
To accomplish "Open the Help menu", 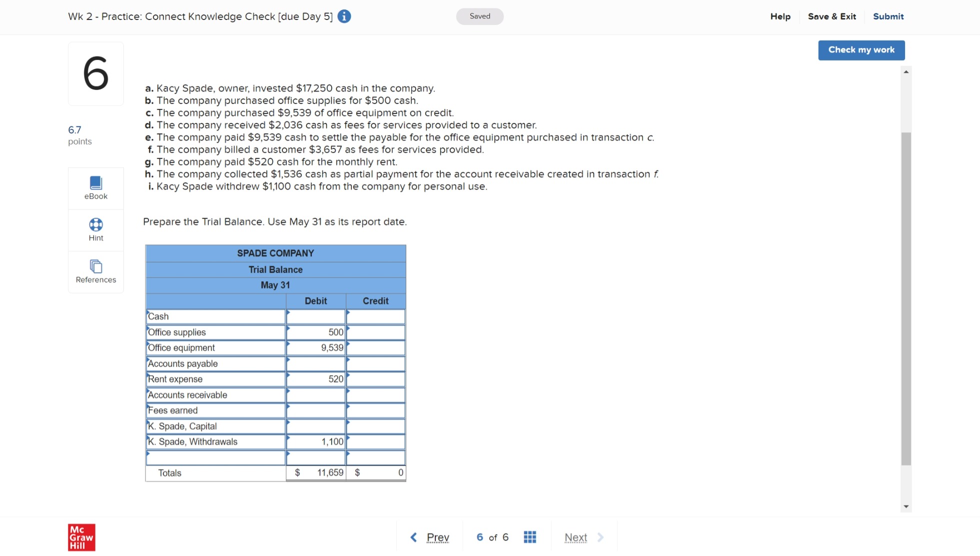I will tap(780, 16).
